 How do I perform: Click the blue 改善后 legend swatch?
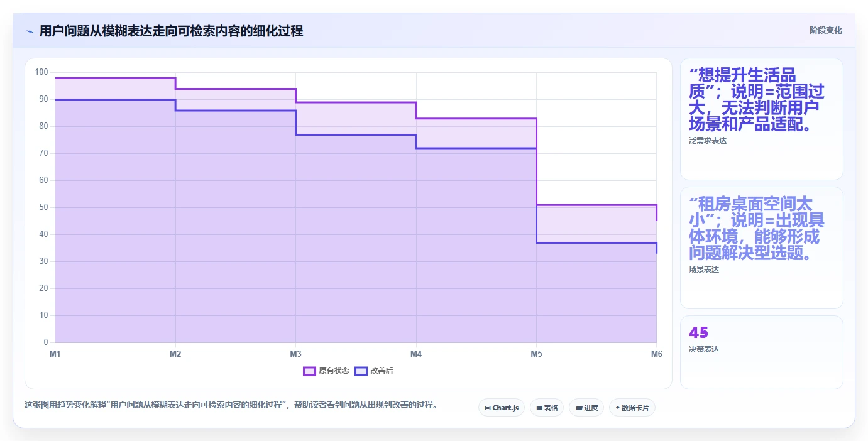click(361, 371)
